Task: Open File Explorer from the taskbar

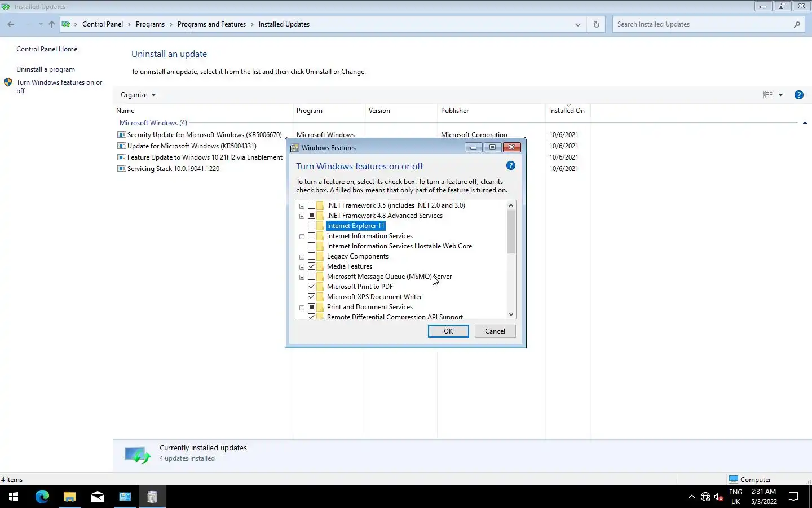Action: [x=70, y=497]
